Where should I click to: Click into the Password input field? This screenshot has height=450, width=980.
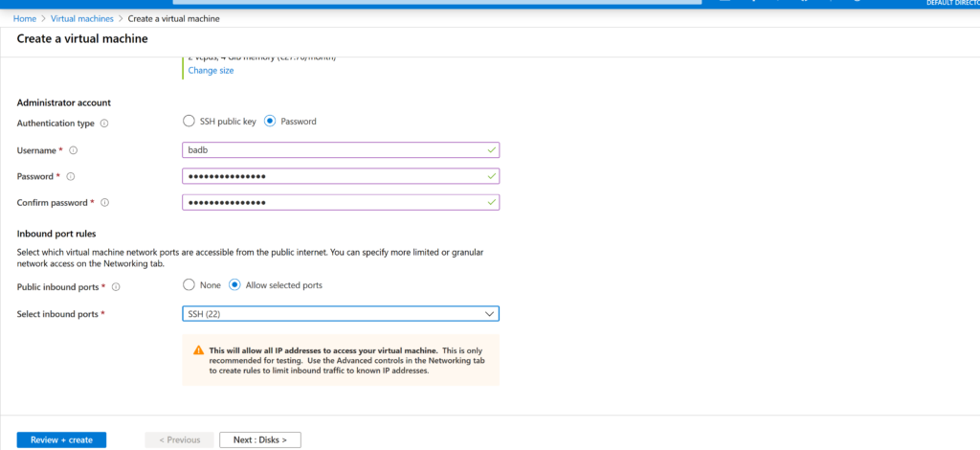[x=335, y=176]
